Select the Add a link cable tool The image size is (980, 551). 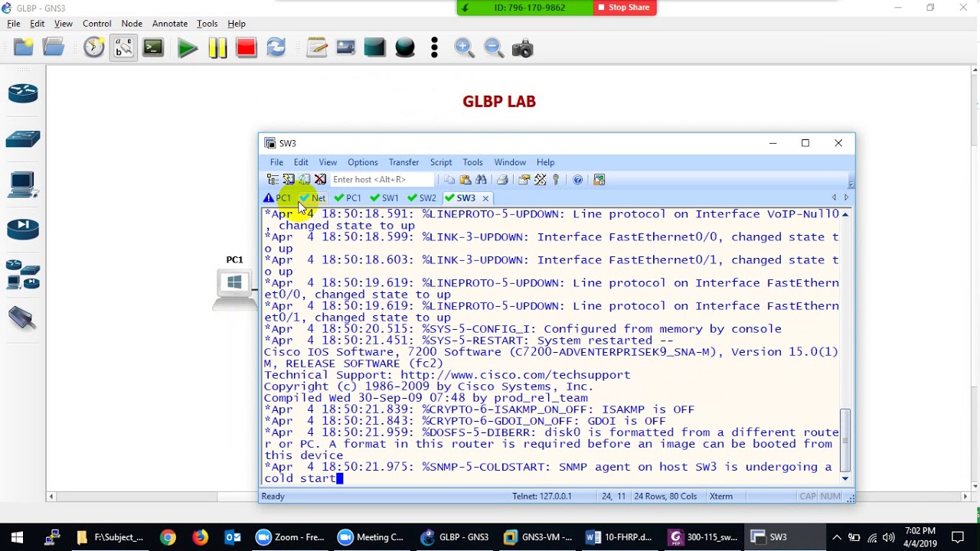(x=23, y=318)
